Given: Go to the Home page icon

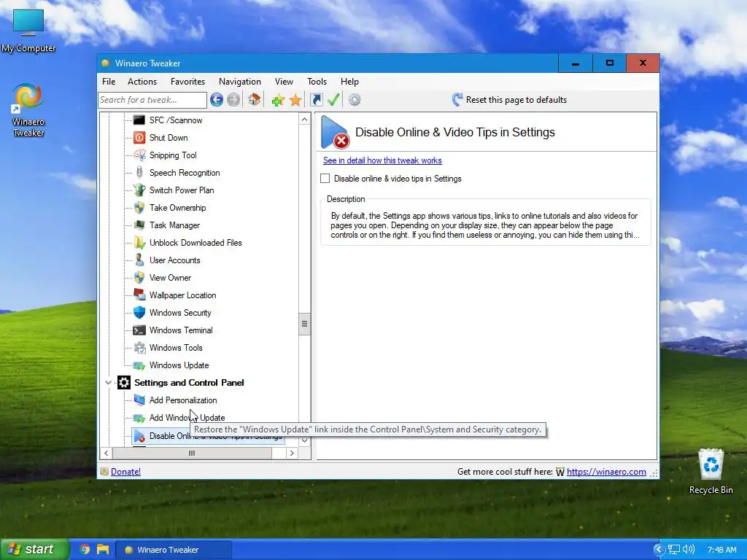Looking at the screenshot, I should (x=254, y=99).
